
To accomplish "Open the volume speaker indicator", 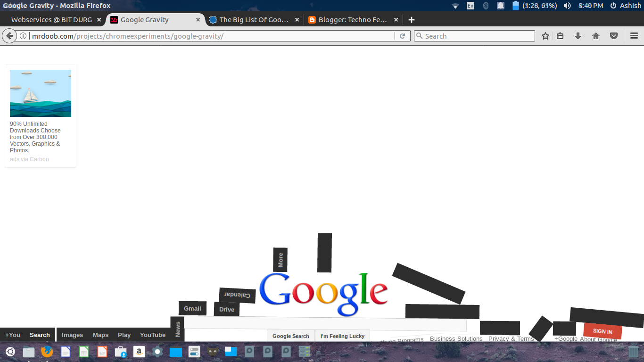I will (x=567, y=6).
